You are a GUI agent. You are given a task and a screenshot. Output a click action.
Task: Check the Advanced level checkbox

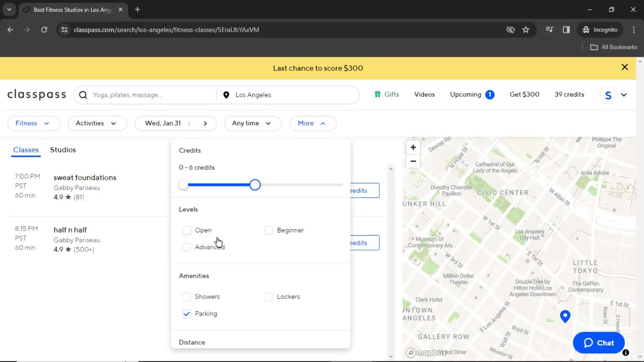pyautogui.click(x=186, y=247)
